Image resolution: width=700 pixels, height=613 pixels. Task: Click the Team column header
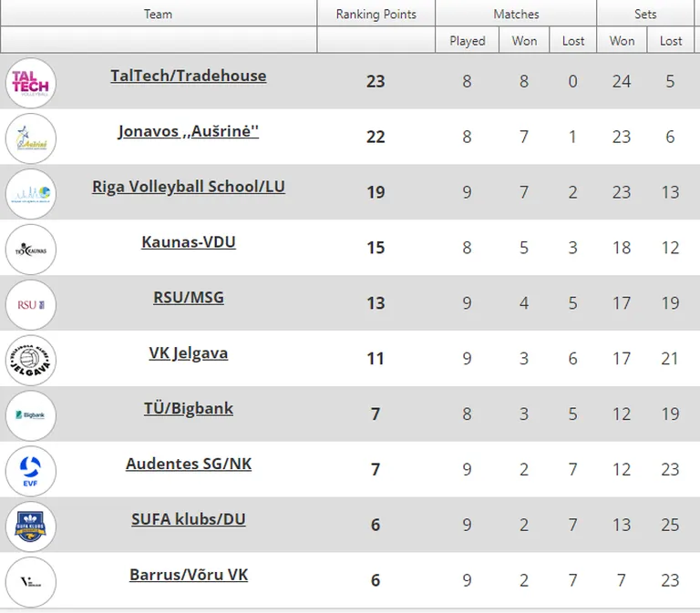click(158, 14)
